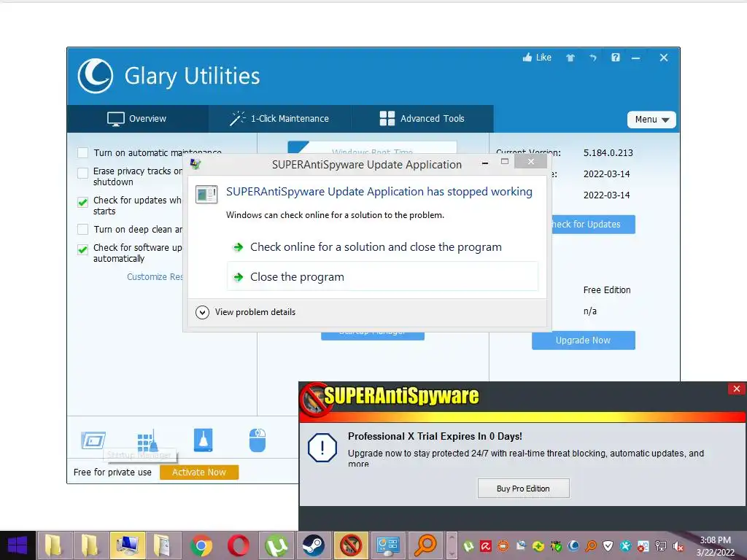Open the disk cleaner drive-with-broom icon
747x560 pixels.
pyautogui.click(x=204, y=440)
